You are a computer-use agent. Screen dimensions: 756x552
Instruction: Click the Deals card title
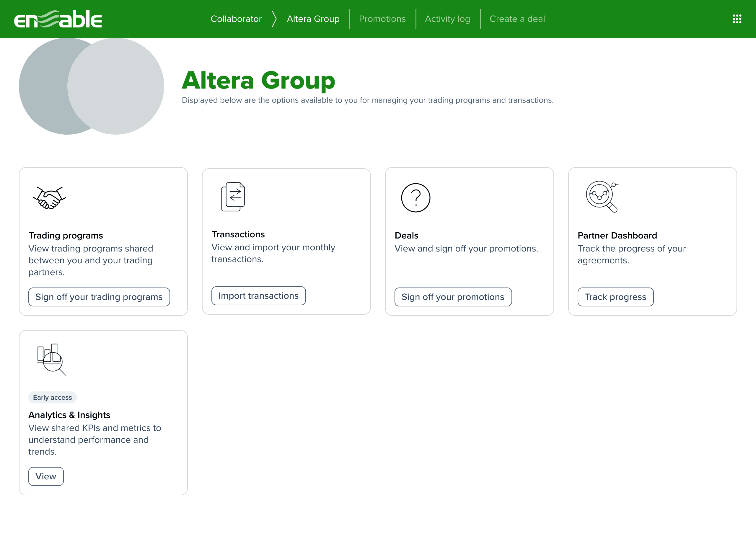pyautogui.click(x=406, y=236)
